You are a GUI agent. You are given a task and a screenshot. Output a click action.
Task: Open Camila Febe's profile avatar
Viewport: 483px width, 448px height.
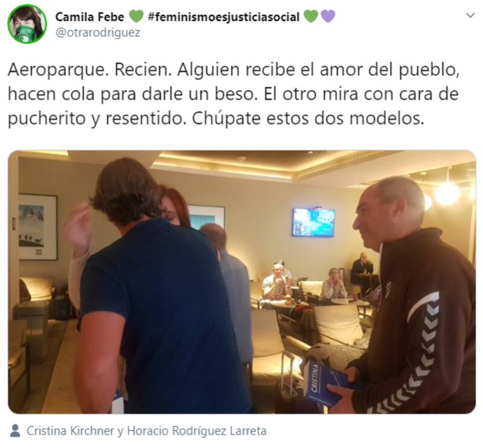[27, 24]
